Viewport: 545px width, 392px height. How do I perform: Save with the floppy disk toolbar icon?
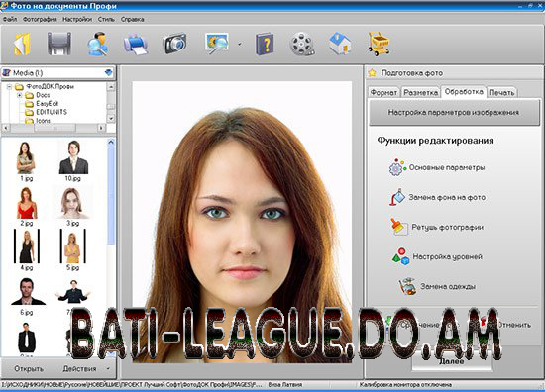tap(59, 44)
